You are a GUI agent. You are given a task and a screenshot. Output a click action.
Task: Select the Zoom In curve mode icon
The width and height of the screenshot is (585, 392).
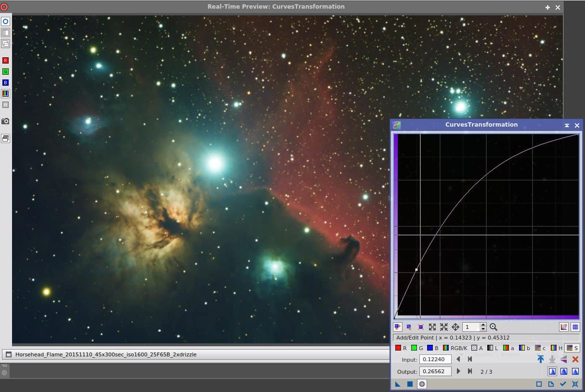pos(432,327)
